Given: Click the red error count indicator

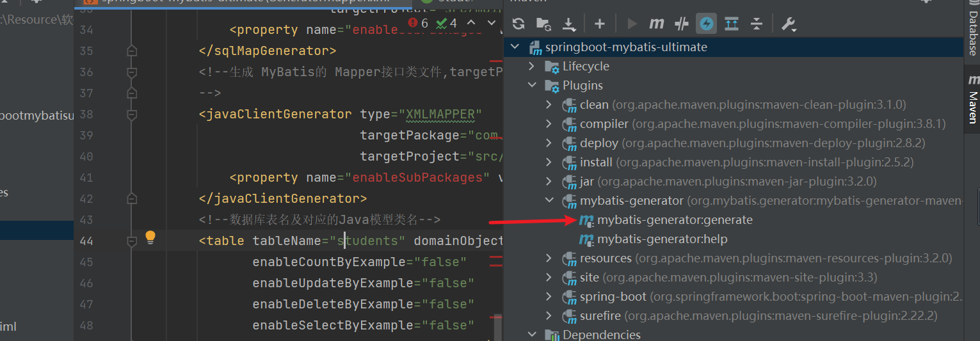Looking at the screenshot, I should click(x=419, y=24).
